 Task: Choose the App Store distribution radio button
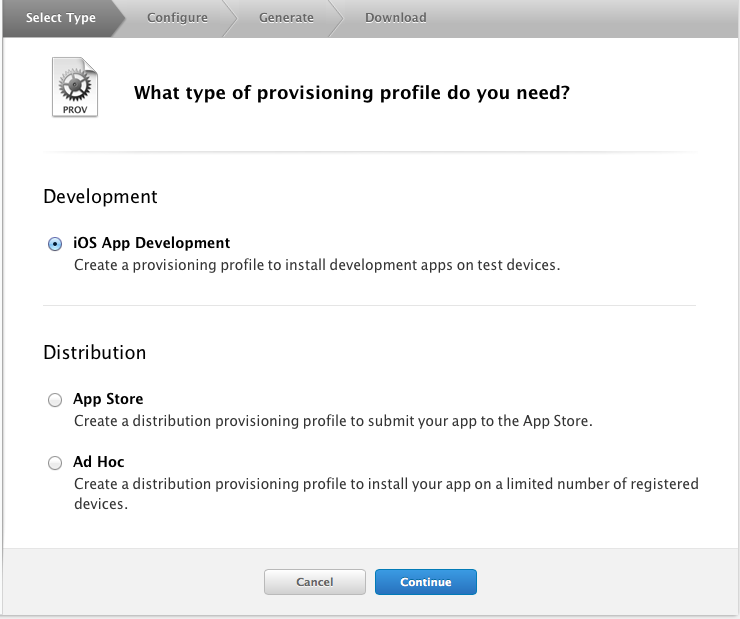(x=55, y=400)
